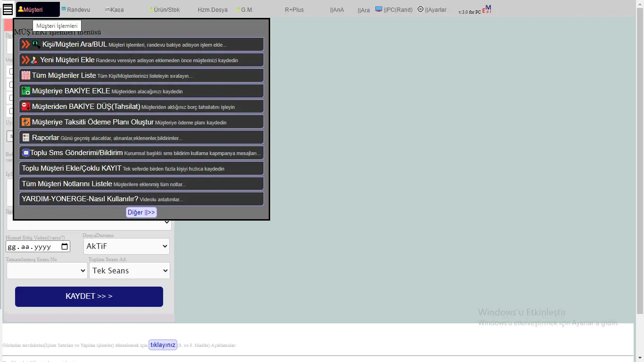Click the orange Taksitli Ödeme Planı icon
The width and height of the screenshot is (644, 362).
26,122
